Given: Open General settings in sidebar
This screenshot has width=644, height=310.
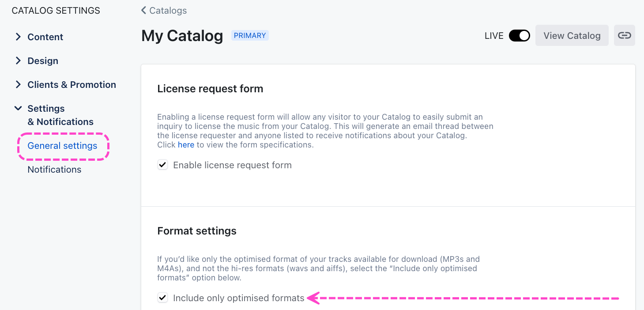Looking at the screenshot, I should pos(62,146).
